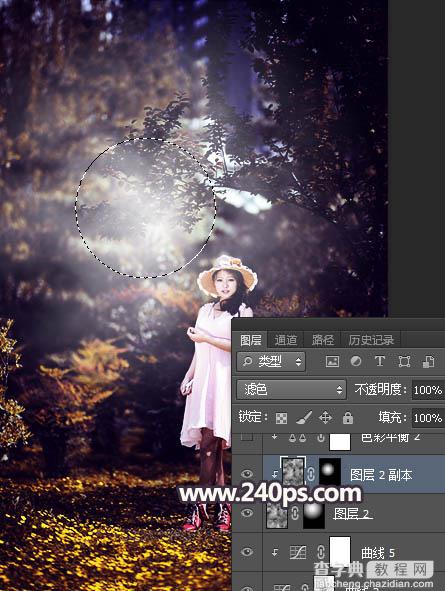Viewport: 445px width, 591px height.
Task: Click curves adjustment icon of 曲线 5
Action: [298, 553]
